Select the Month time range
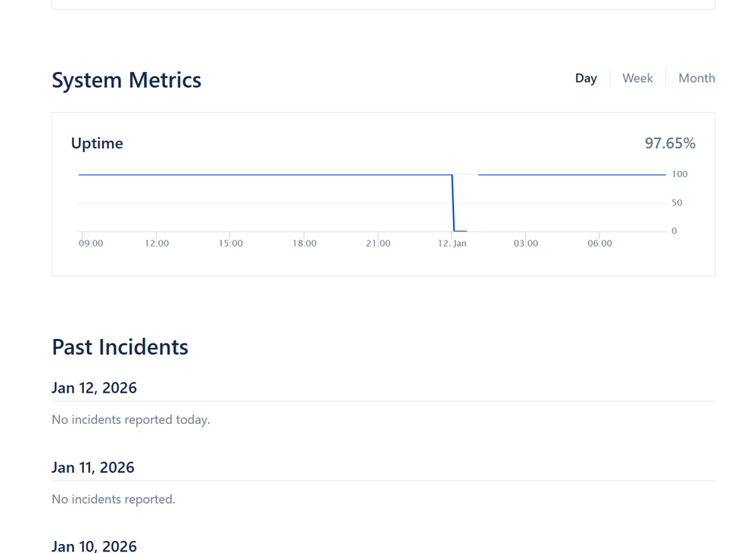This screenshot has width=756, height=553. coord(696,78)
